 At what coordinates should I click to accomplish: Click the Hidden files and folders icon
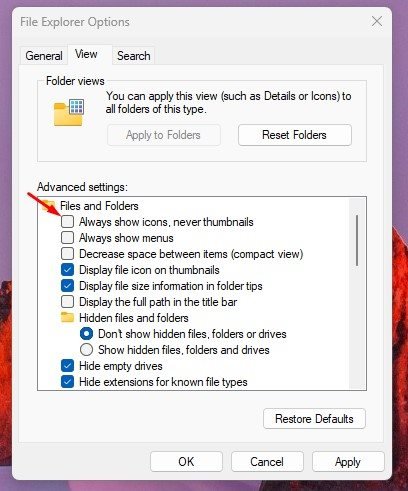[67, 317]
